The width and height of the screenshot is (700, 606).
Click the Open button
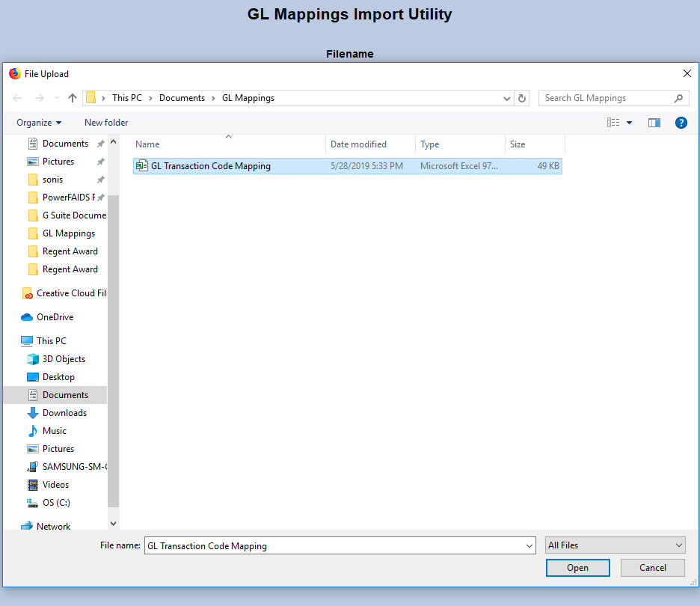(x=577, y=568)
